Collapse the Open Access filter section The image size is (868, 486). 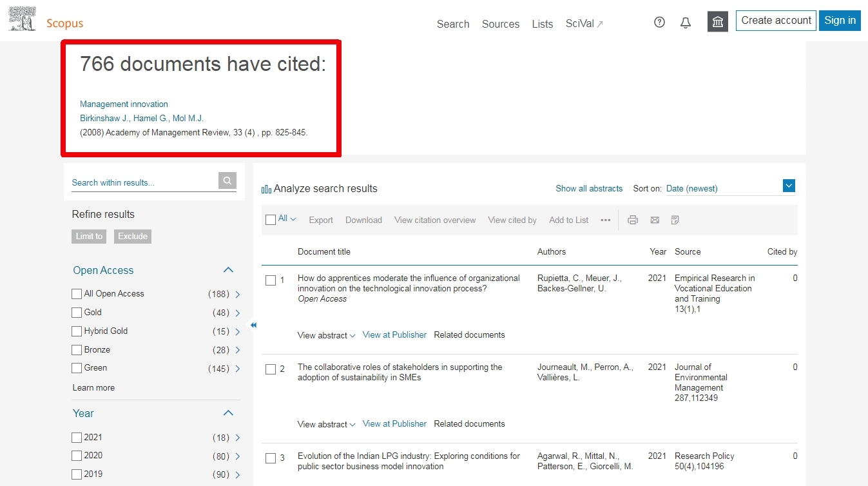pyautogui.click(x=228, y=270)
